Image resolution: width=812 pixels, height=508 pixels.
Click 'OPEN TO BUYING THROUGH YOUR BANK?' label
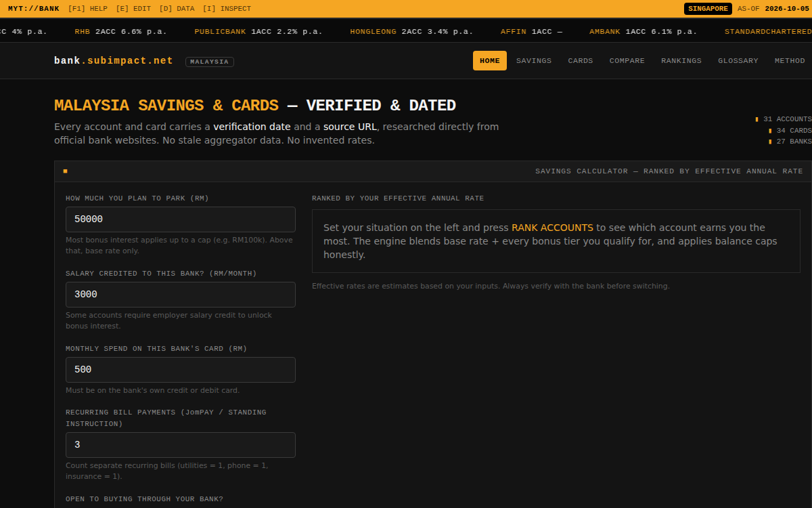coord(144,499)
